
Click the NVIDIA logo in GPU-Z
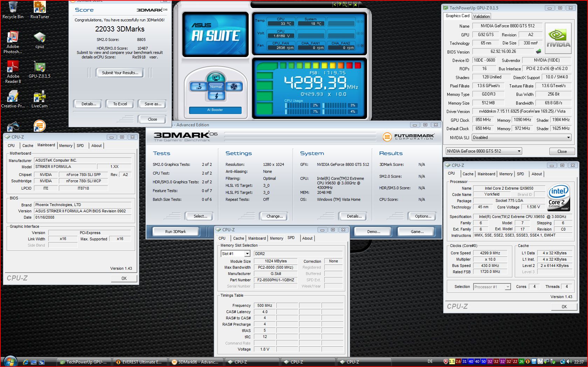point(558,38)
